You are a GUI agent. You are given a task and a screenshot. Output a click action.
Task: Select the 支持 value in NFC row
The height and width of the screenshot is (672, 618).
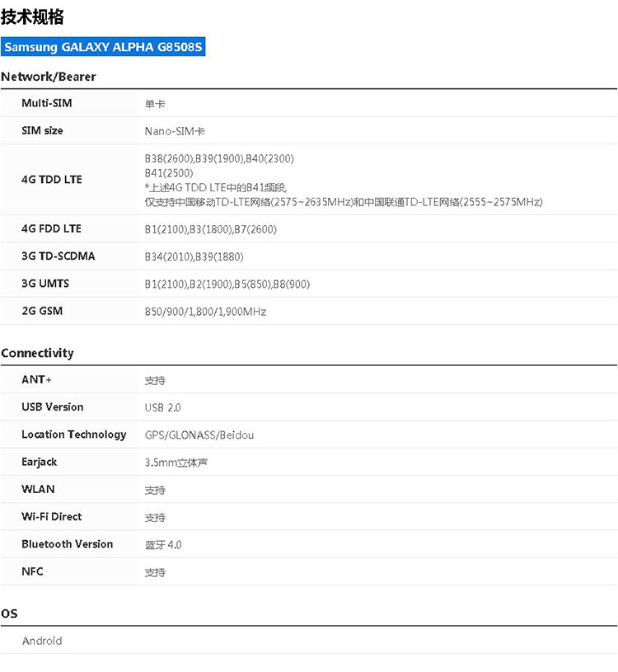point(155,572)
